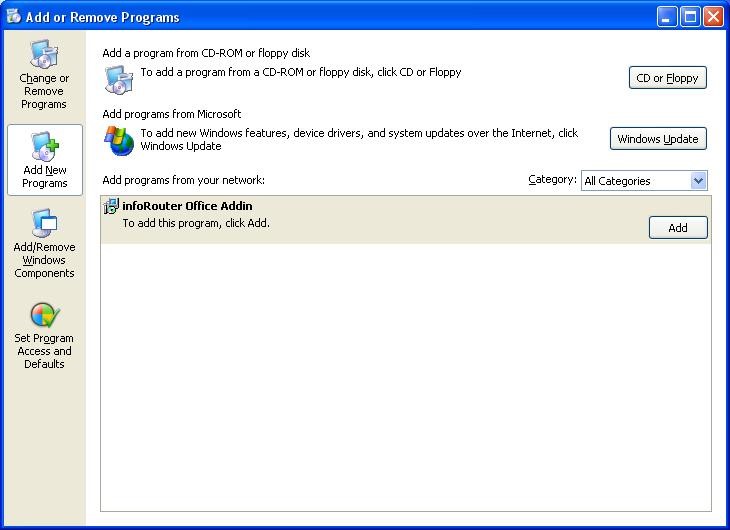Click 'Add a program from CD-ROM or floppy disk' heading
The width and height of the screenshot is (730, 530).
(206, 53)
